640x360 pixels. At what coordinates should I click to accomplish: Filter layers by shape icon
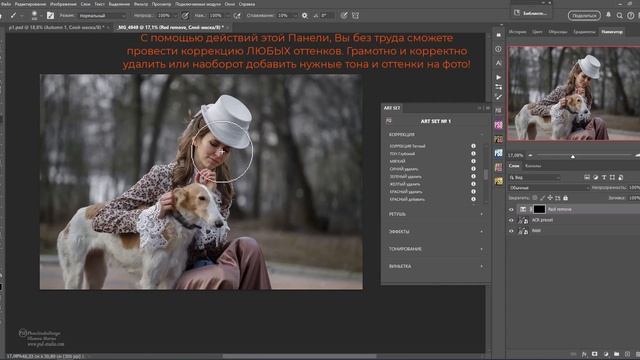612,178
